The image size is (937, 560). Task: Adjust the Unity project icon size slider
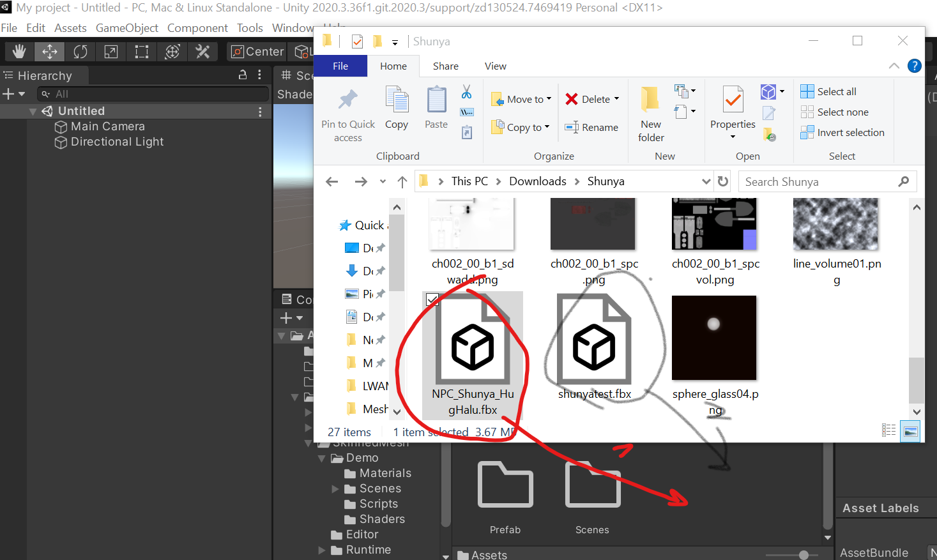[x=804, y=555]
